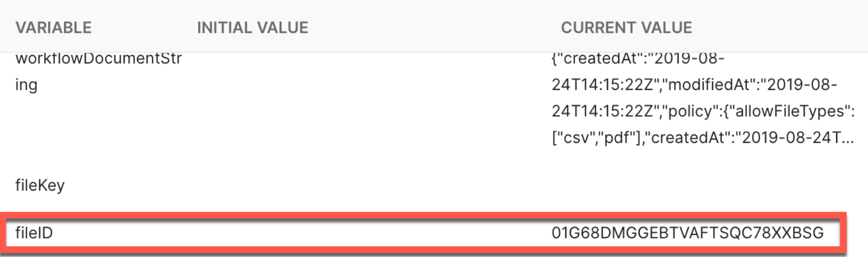
Task: Select the workflowDocumentStr variable name text
Action: tap(98, 59)
